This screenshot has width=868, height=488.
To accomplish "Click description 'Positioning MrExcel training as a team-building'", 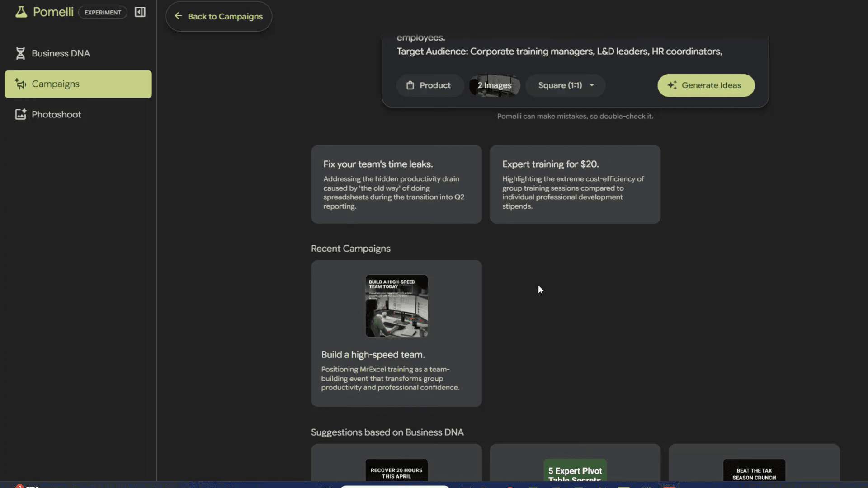I will click(x=390, y=379).
